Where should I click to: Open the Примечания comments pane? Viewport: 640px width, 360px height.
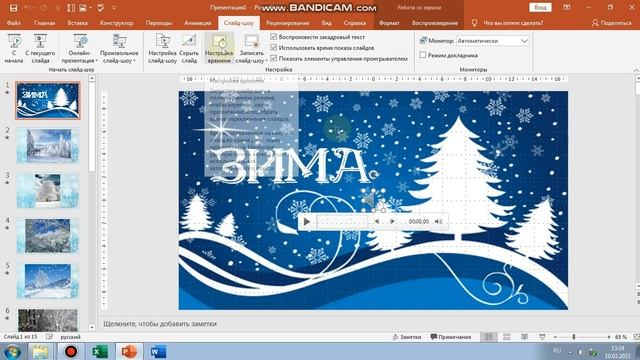pyautogui.click(x=451, y=337)
